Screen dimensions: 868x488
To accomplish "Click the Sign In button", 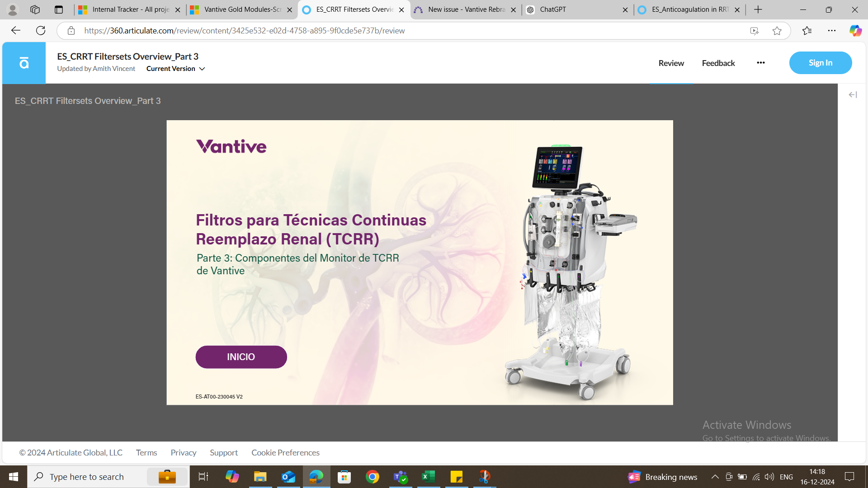I will coord(821,63).
